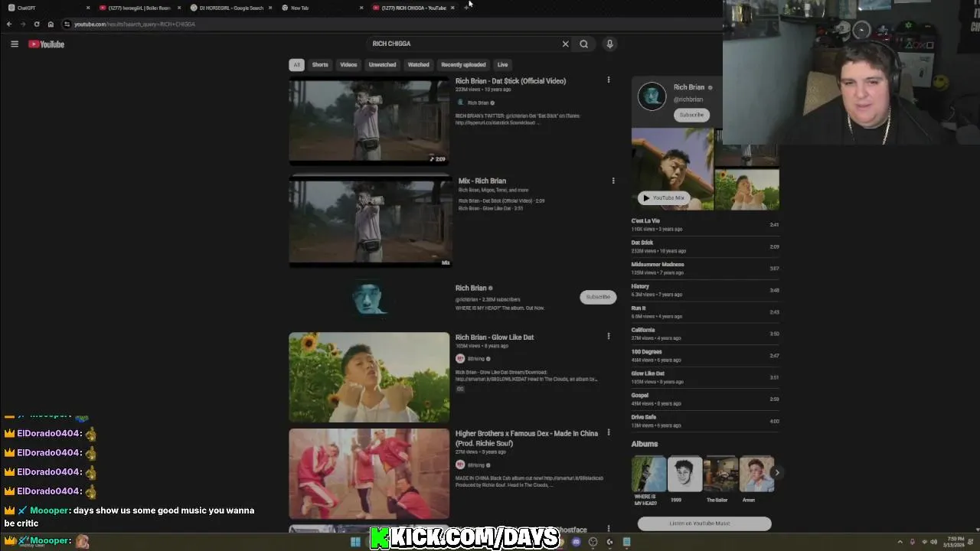Select the Recently uploaded filter chip
This screenshot has height=551, width=980.
[463, 65]
